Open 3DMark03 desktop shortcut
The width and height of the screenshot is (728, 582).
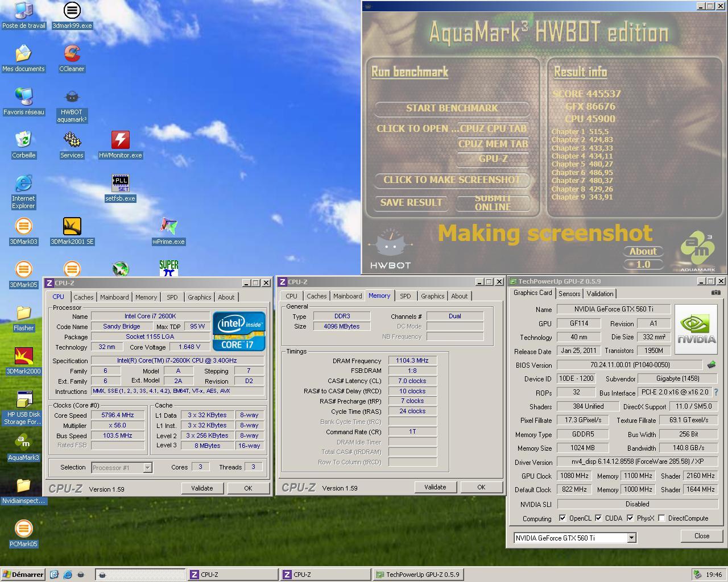23,231
